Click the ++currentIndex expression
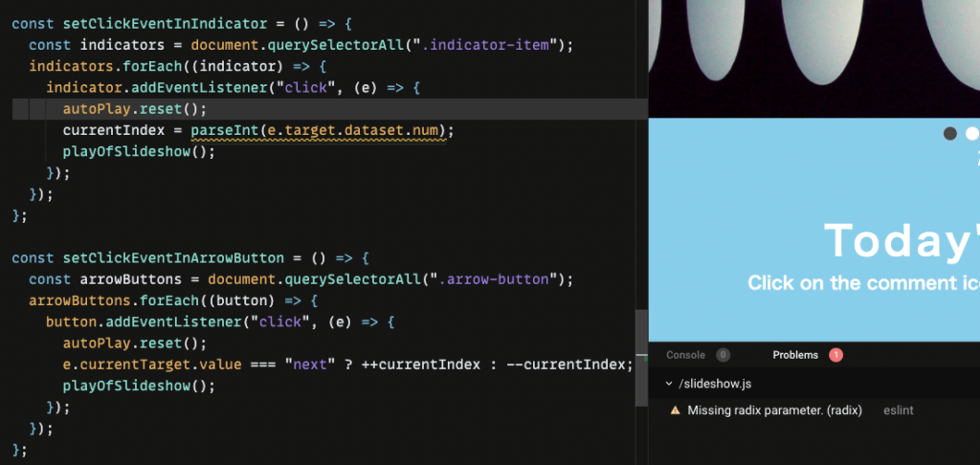This screenshot has height=465, width=980. tap(421, 365)
